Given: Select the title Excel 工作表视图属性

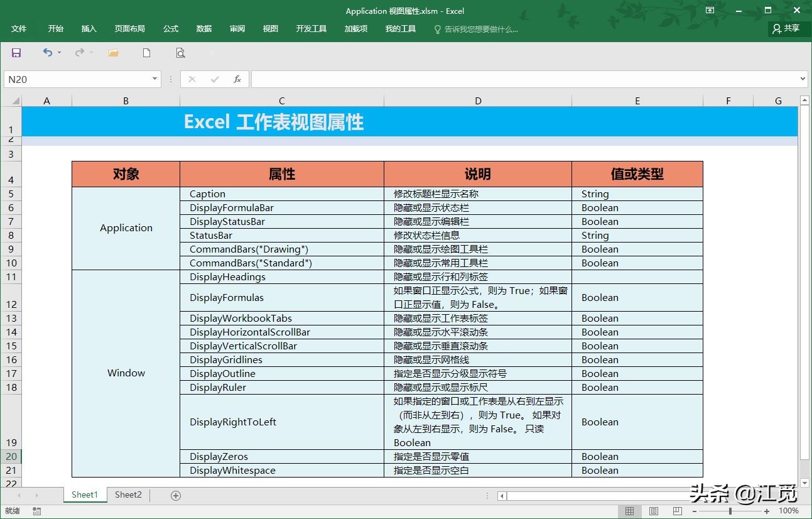Looking at the screenshot, I should (274, 122).
